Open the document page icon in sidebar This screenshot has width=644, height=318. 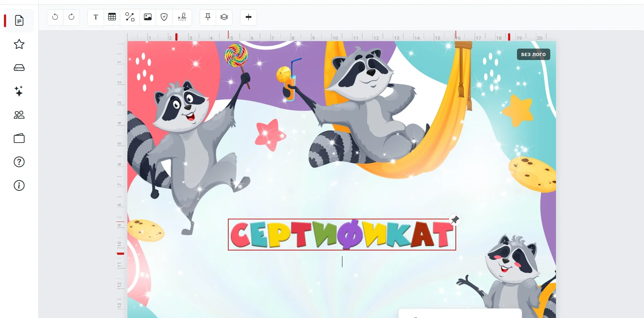(19, 21)
